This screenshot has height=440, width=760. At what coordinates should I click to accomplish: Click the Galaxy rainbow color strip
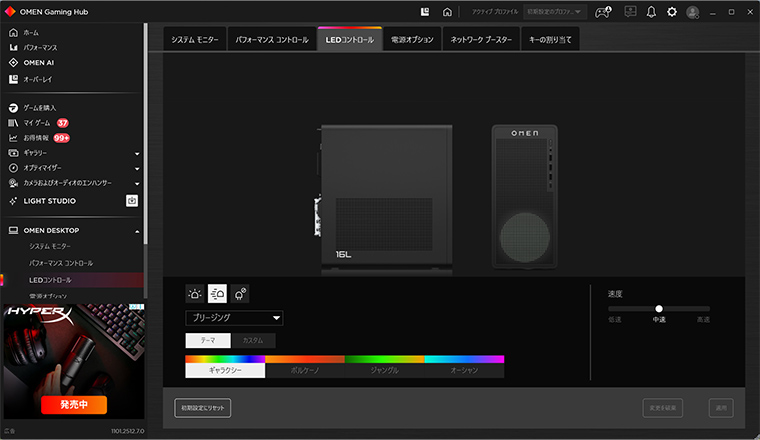(225, 359)
